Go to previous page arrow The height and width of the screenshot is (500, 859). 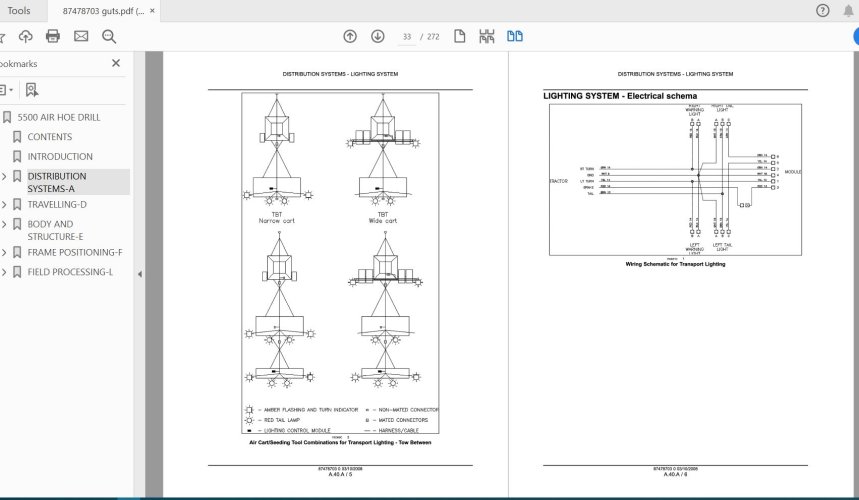click(350, 37)
